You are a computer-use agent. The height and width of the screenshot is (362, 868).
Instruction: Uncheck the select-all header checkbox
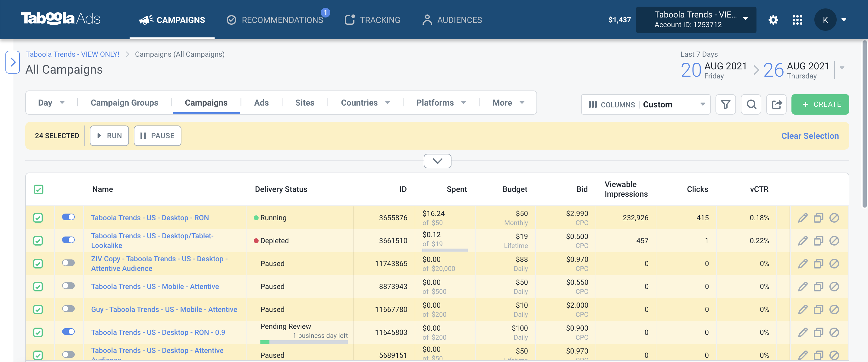[x=38, y=189]
